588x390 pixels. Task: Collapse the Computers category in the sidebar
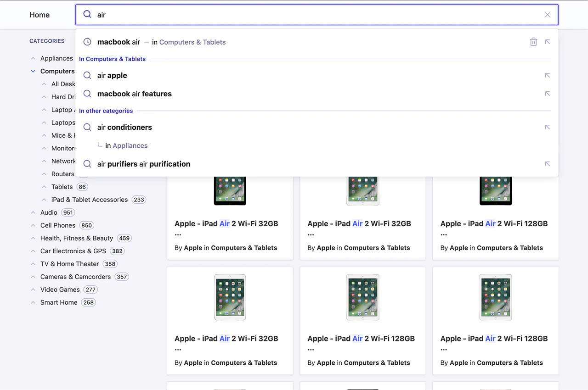point(33,71)
